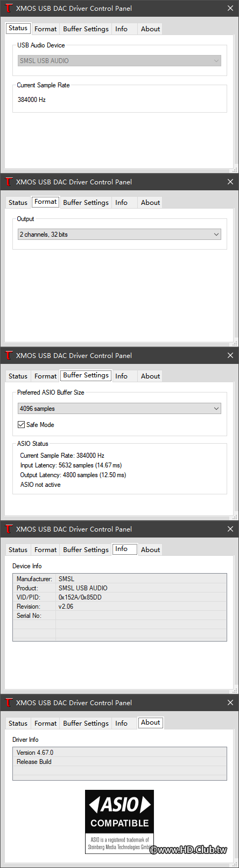Select Buffer Settings tab in the Device Info window
This screenshot has height=868, width=239.
[86, 550]
